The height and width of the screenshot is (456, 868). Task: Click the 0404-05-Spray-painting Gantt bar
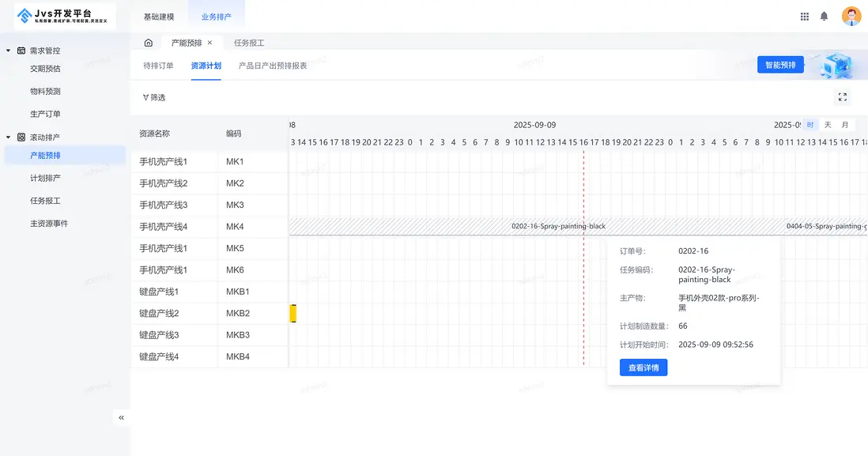825,226
